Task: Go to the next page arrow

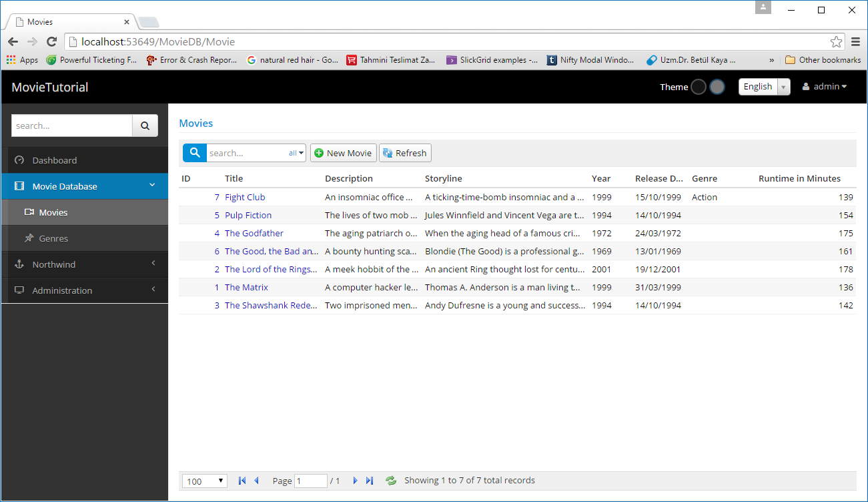Action: (x=355, y=481)
